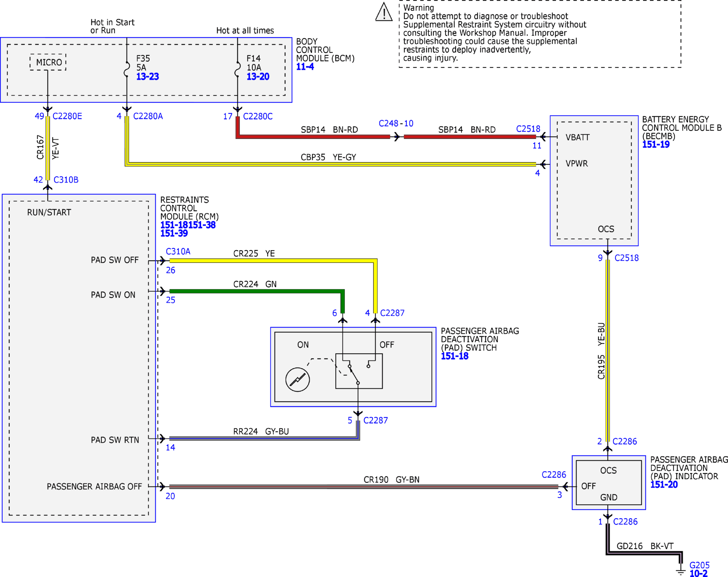The width and height of the screenshot is (728, 577).
Task: Click pin number 14 on the RR224 wire
Action: 171,448
